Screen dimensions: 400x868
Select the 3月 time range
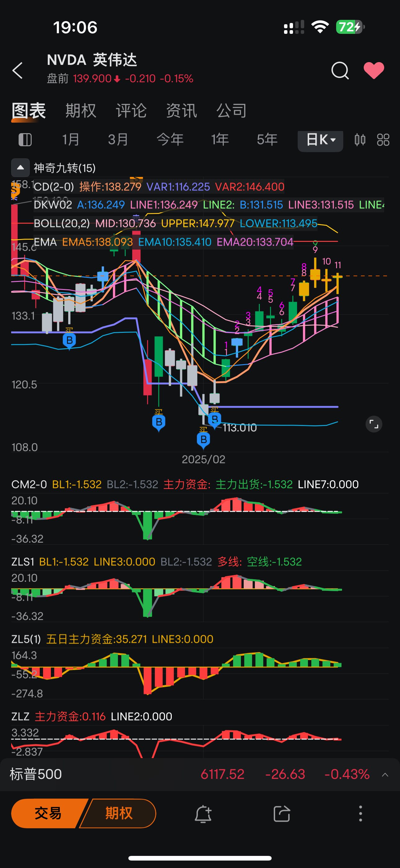click(118, 139)
